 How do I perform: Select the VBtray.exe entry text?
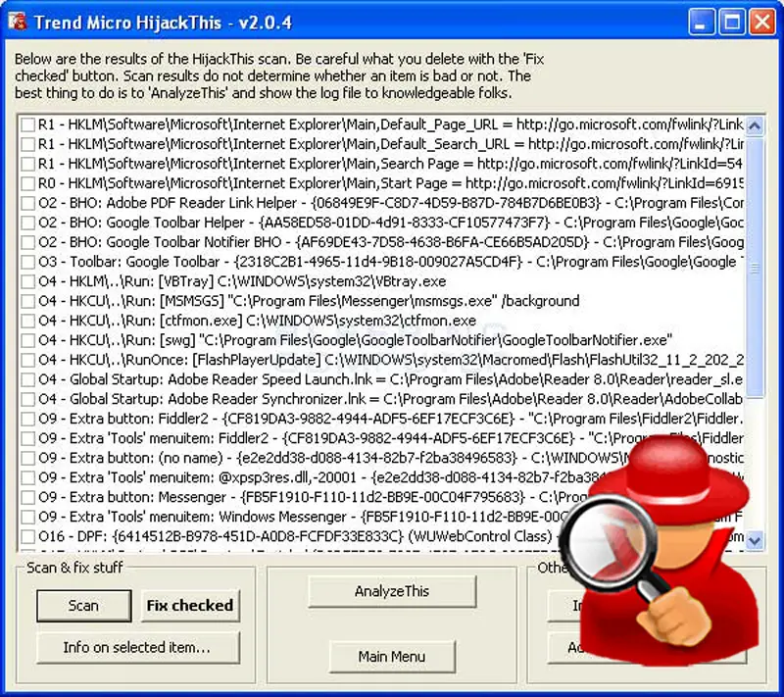[x=242, y=281]
